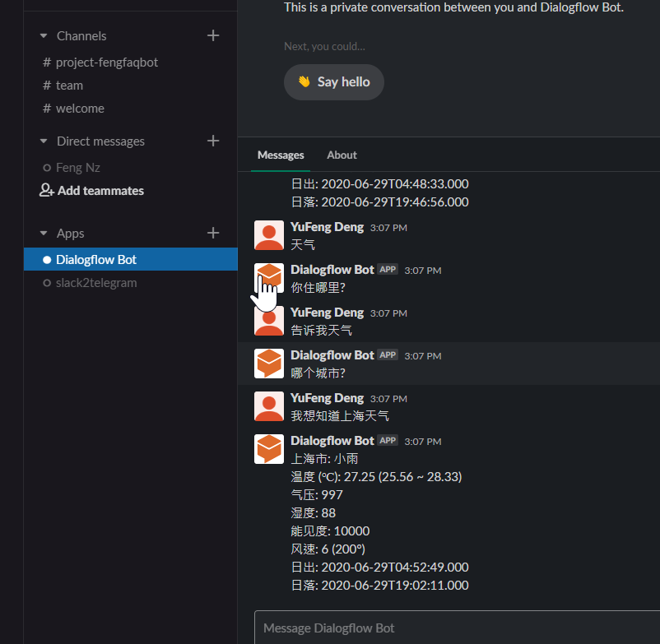
Task: Collapse the Apps section arrow
Action: point(44,233)
